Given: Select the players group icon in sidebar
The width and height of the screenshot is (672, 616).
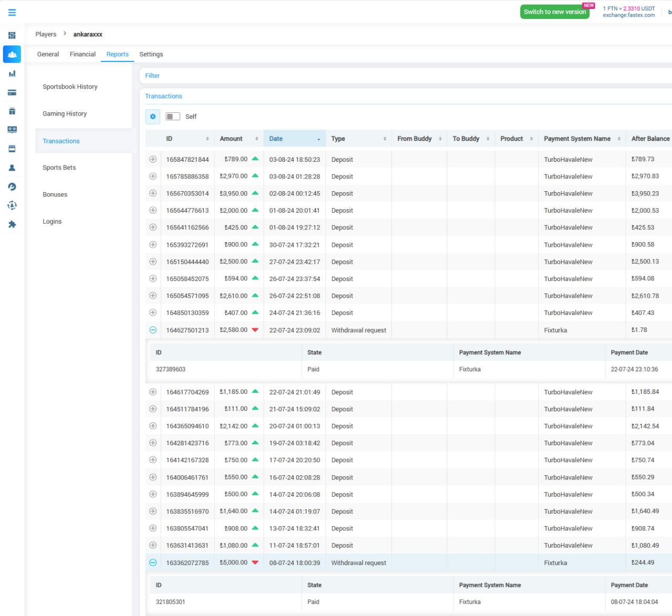Looking at the screenshot, I should [12, 54].
